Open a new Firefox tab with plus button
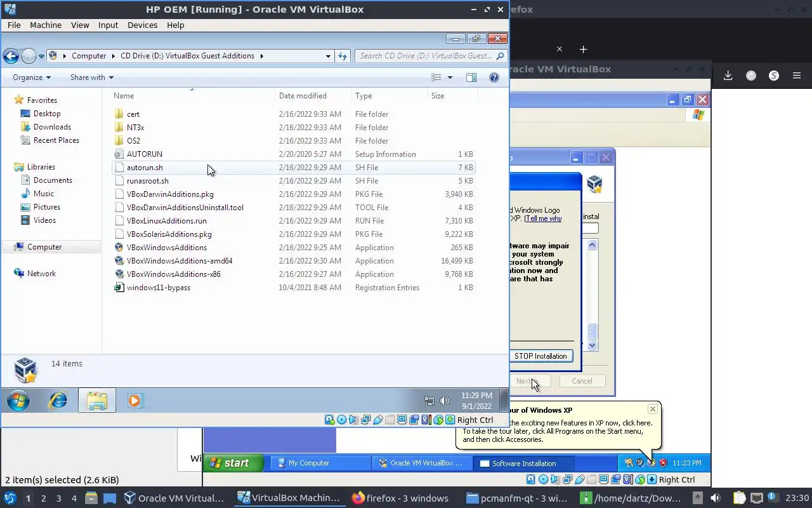This screenshot has height=508, width=812. click(583, 49)
